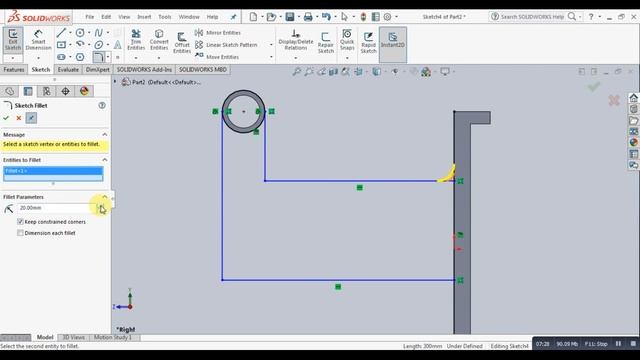Viewport: 640px width, 360px height.
Task: Open the ConfigurationManager panel tab
Action: [x=47, y=91]
